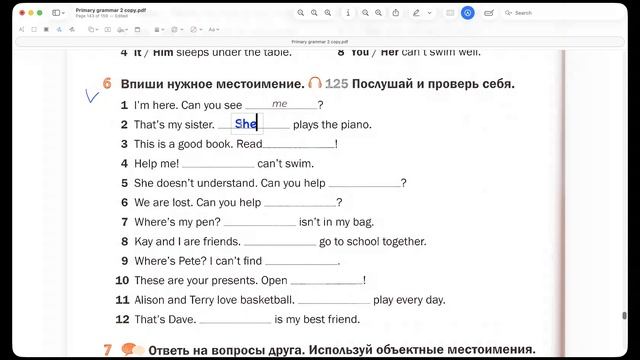Screen dimensions: 640x360
Task: Click magnifier icon immediately left of Info button
Action: (328, 13)
